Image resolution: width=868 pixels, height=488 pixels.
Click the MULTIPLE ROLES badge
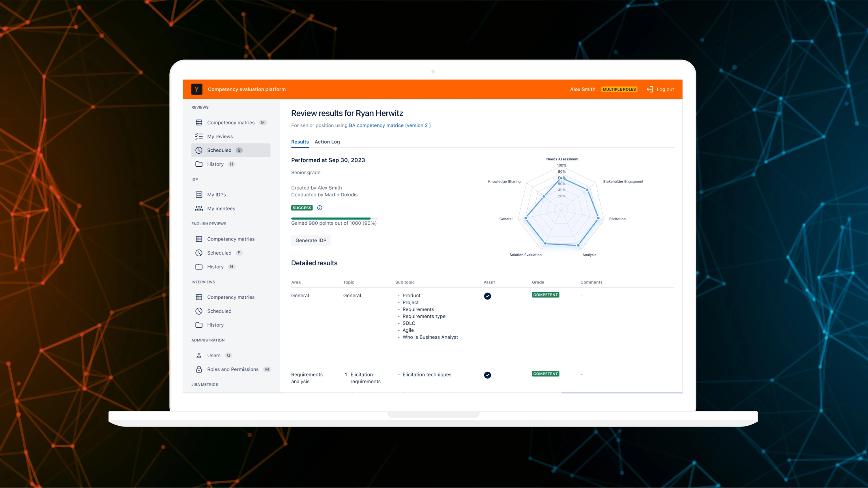click(619, 89)
